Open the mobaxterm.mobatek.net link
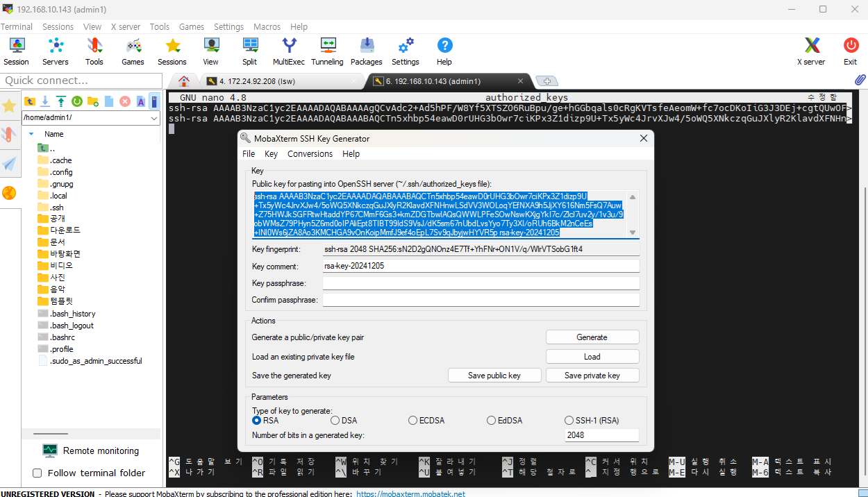Viewport: 868px width, 497px height. 410,494
